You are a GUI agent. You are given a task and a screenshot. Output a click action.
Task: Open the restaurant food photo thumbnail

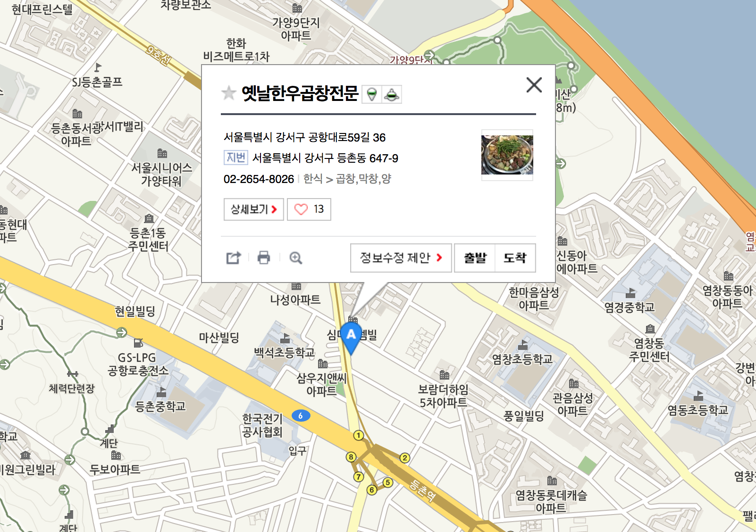click(507, 155)
